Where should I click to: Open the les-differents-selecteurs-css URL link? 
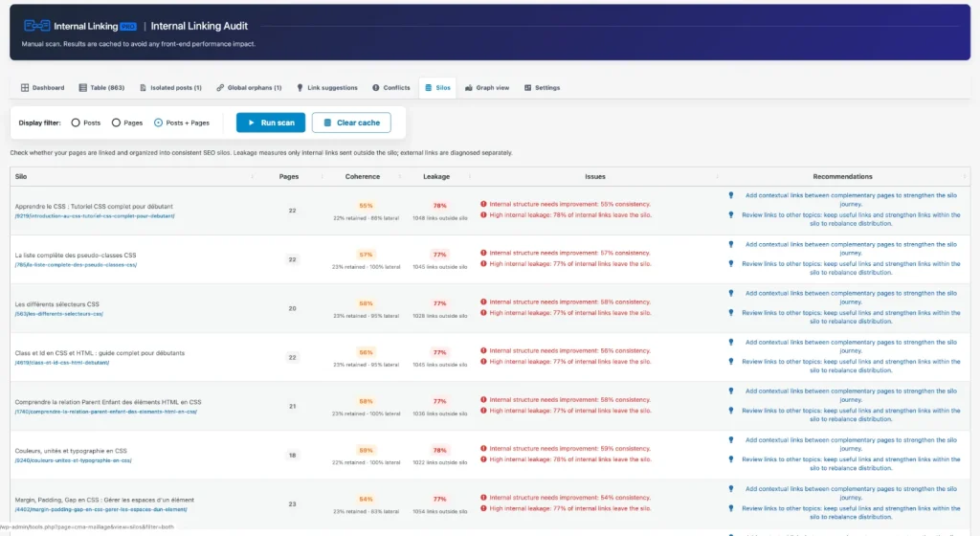click(x=59, y=314)
